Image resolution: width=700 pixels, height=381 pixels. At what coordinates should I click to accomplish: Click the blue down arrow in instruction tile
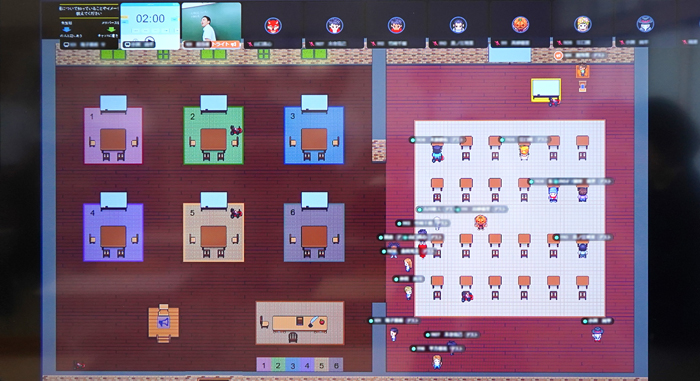click(x=67, y=30)
